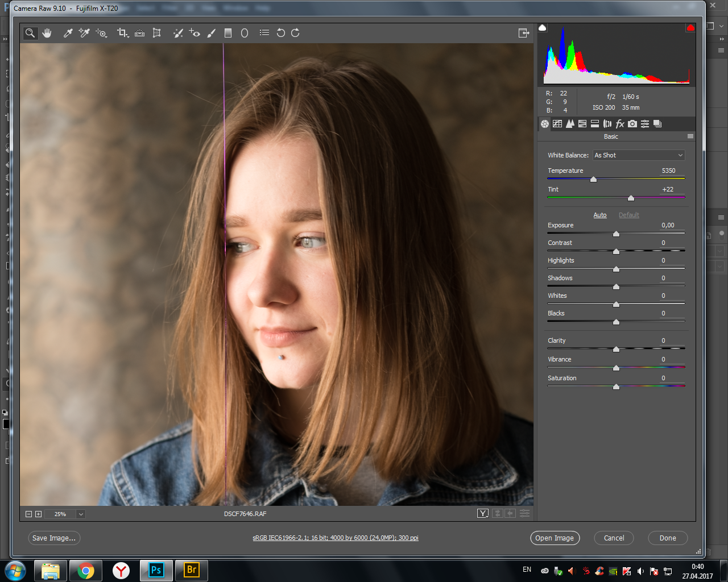Zoom in with the plus button

pyautogui.click(x=39, y=514)
